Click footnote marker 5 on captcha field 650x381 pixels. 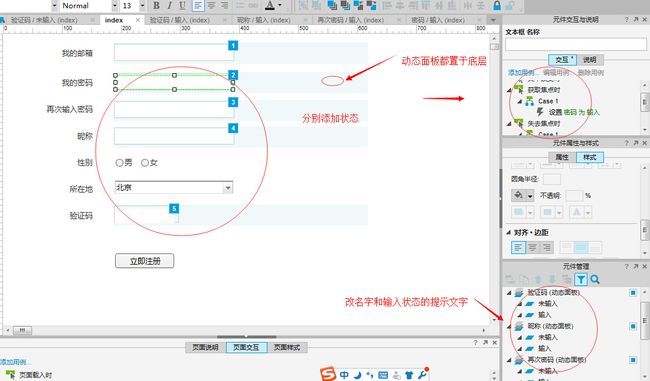(x=174, y=208)
